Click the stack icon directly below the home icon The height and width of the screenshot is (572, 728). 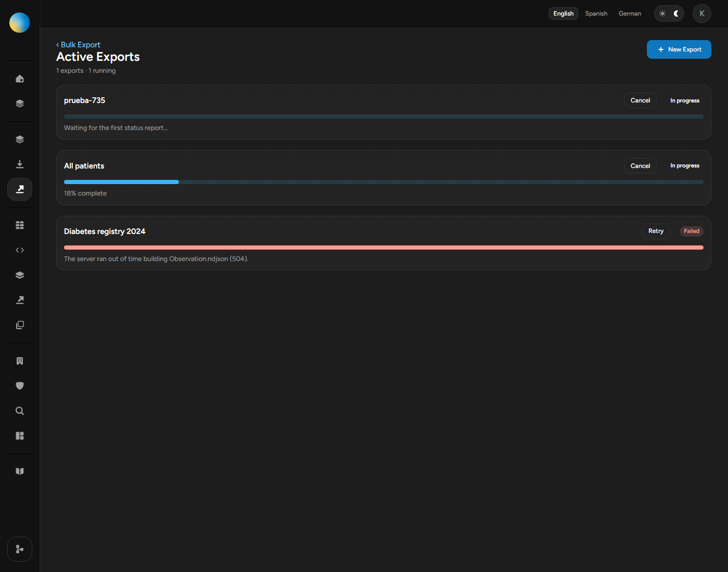[x=20, y=103]
